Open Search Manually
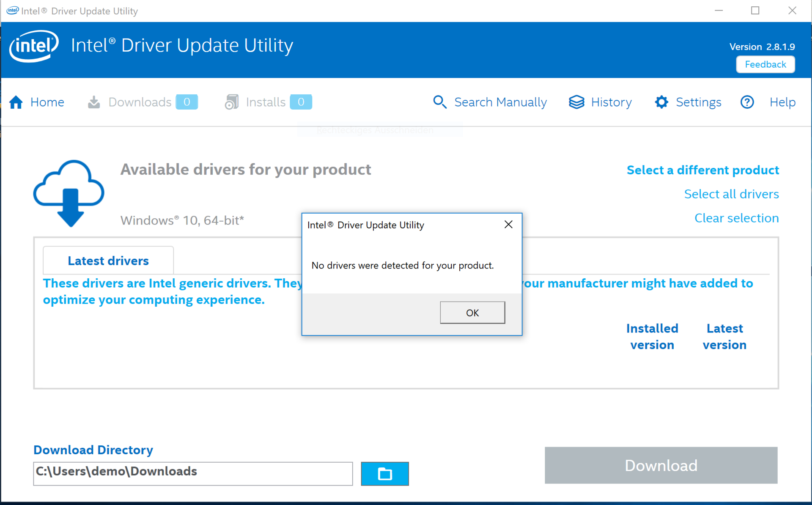The width and height of the screenshot is (812, 505). [x=500, y=102]
